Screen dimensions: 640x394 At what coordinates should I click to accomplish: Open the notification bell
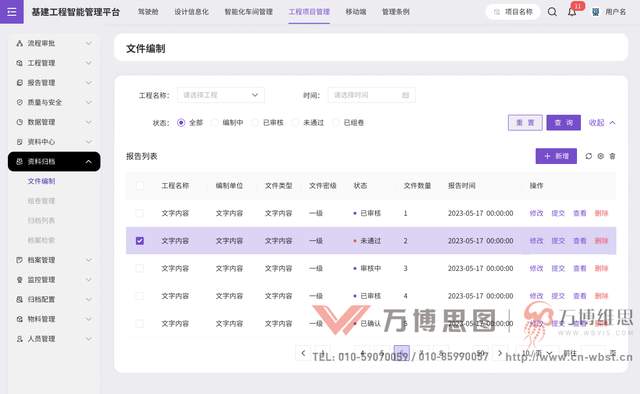(572, 12)
